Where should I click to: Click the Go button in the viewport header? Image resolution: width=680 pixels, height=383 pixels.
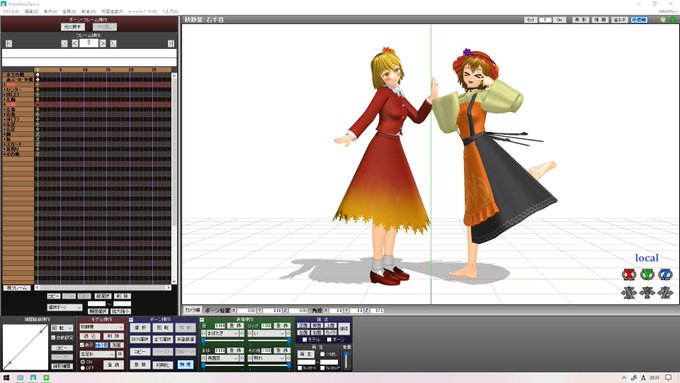point(560,20)
